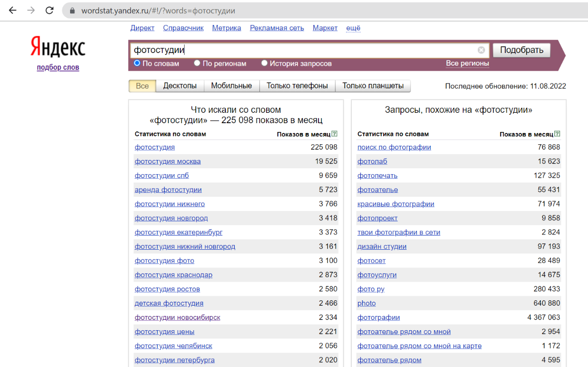The width and height of the screenshot is (588, 367).
Task: Open the «поиск по фотографии» similar query
Action: point(394,147)
